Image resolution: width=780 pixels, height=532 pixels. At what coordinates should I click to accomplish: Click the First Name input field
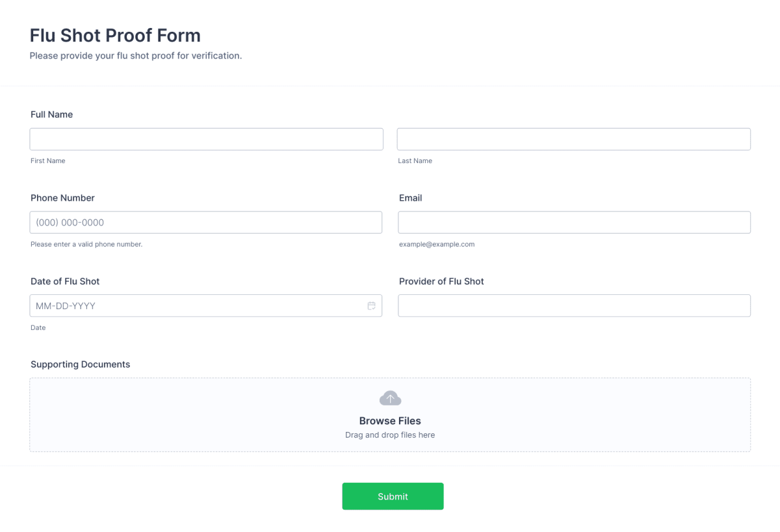click(x=206, y=139)
